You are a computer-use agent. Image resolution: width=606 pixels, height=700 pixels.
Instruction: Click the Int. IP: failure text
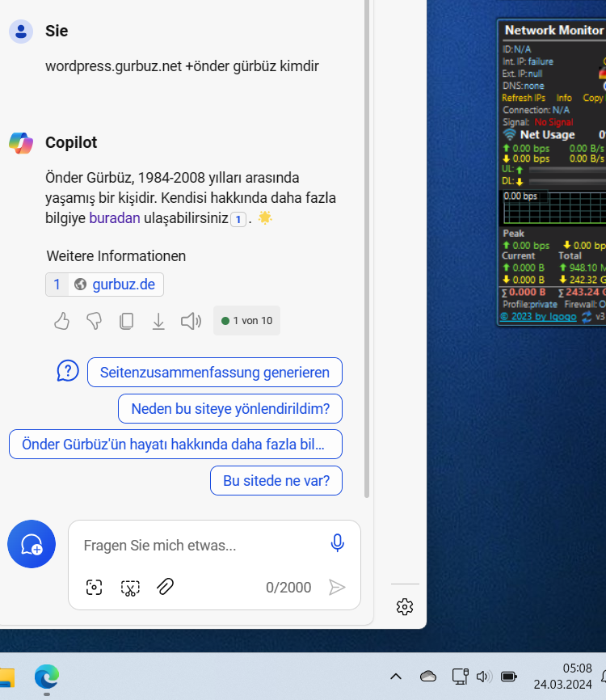(528, 61)
